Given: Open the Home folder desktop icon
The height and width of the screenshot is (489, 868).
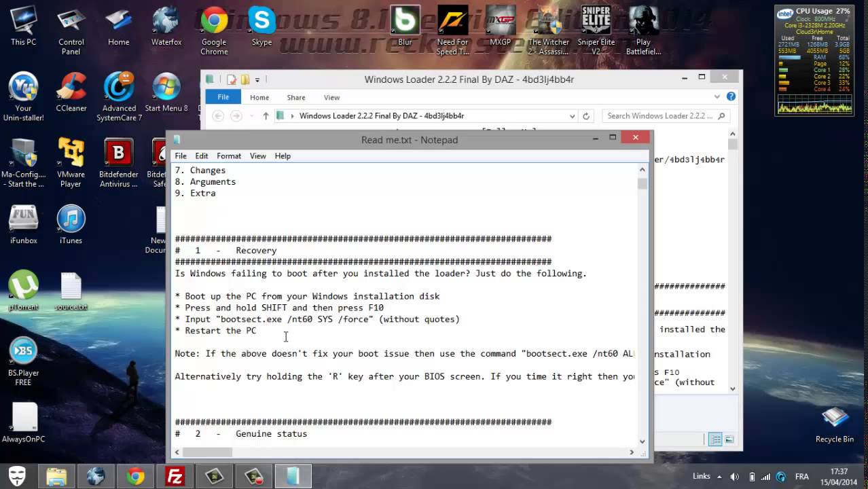Looking at the screenshot, I should [x=118, y=27].
